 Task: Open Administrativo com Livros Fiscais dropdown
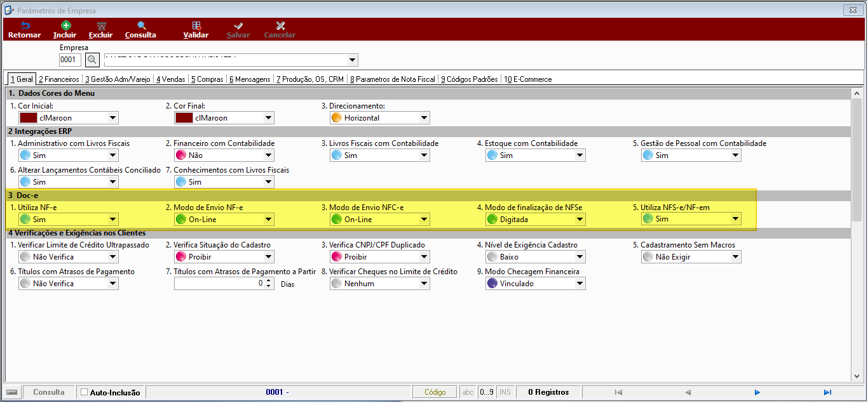coord(113,155)
